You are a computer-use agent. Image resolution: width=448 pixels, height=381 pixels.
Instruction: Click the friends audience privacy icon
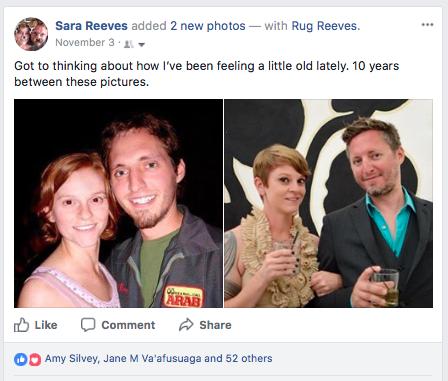point(129,44)
